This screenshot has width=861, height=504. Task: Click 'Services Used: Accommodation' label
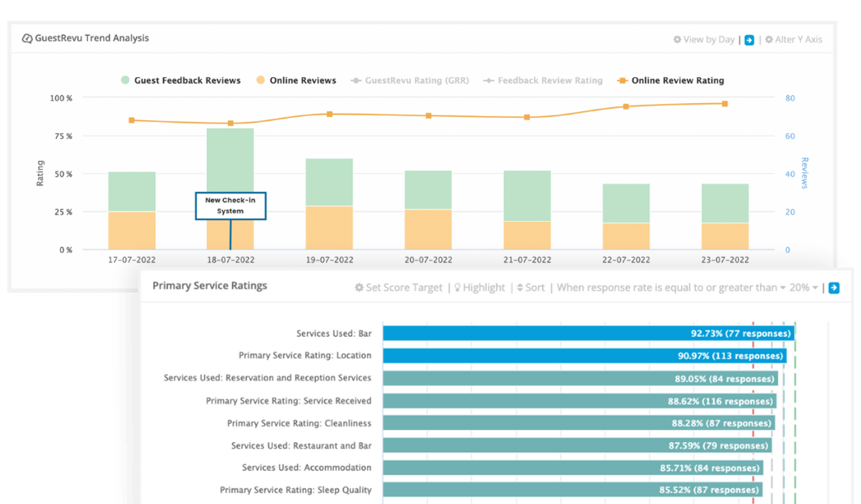click(x=307, y=467)
